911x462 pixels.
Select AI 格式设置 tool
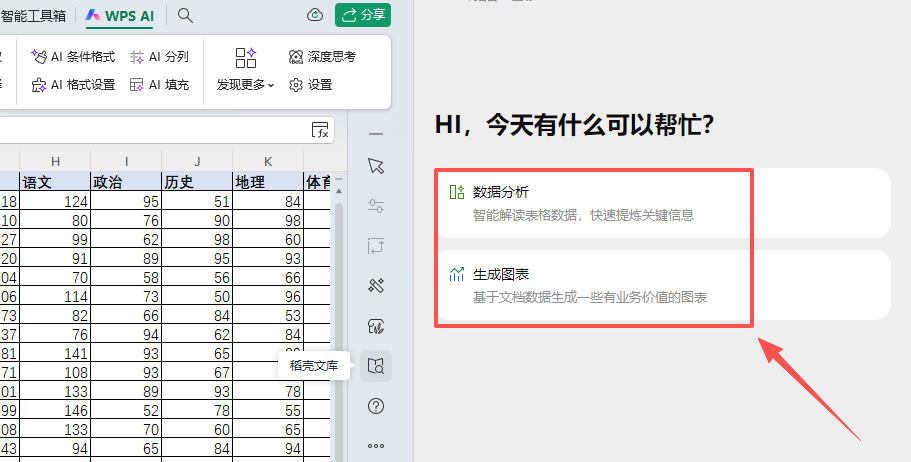coord(73,85)
